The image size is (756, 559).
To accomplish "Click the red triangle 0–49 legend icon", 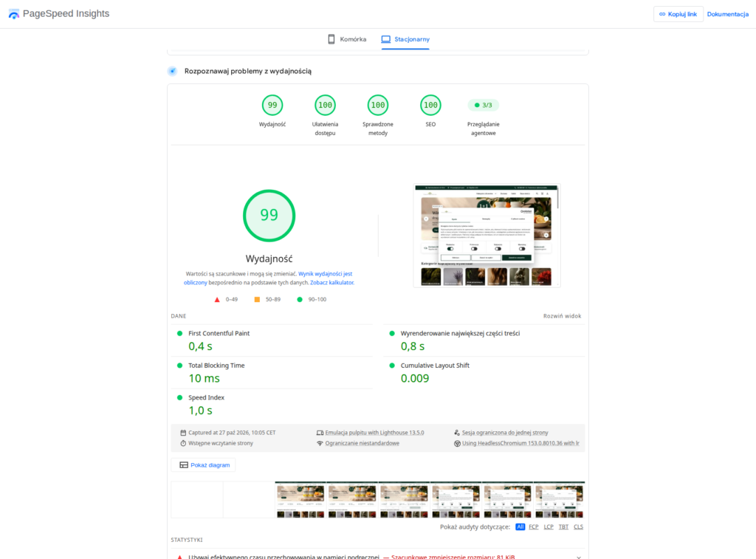I will (x=217, y=300).
